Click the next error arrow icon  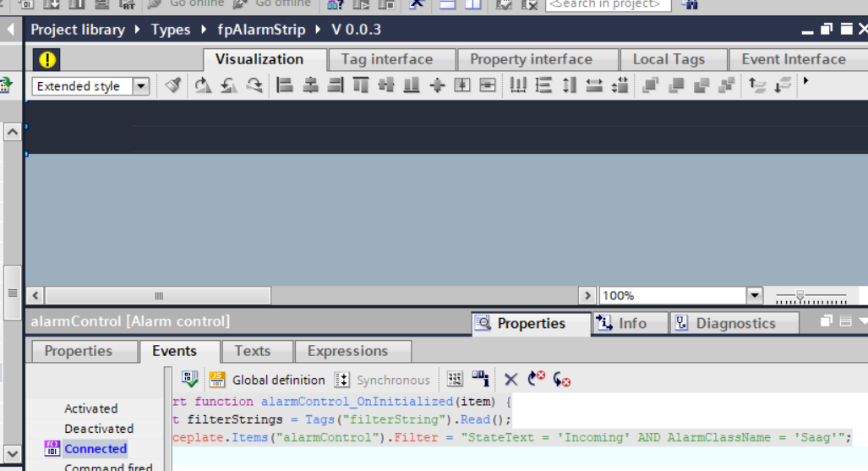click(x=536, y=379)
